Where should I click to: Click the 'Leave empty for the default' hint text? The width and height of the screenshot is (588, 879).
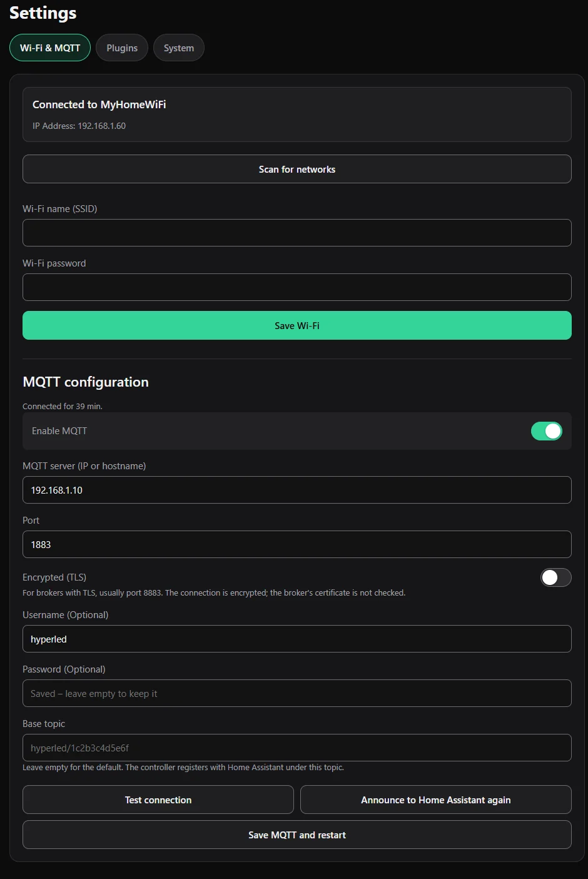click(x=183, y=767)
